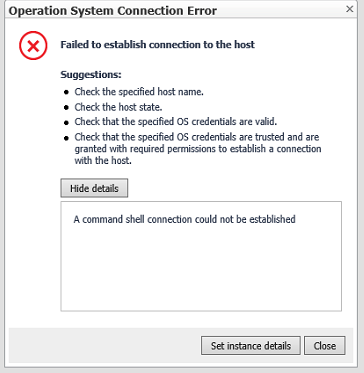Dismiss dialog with the title bar X

(349, 9)
